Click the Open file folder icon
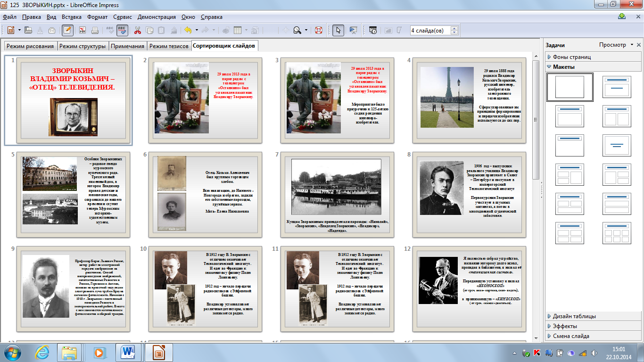Viewport: 644px width, 362px height. (28, 30)
